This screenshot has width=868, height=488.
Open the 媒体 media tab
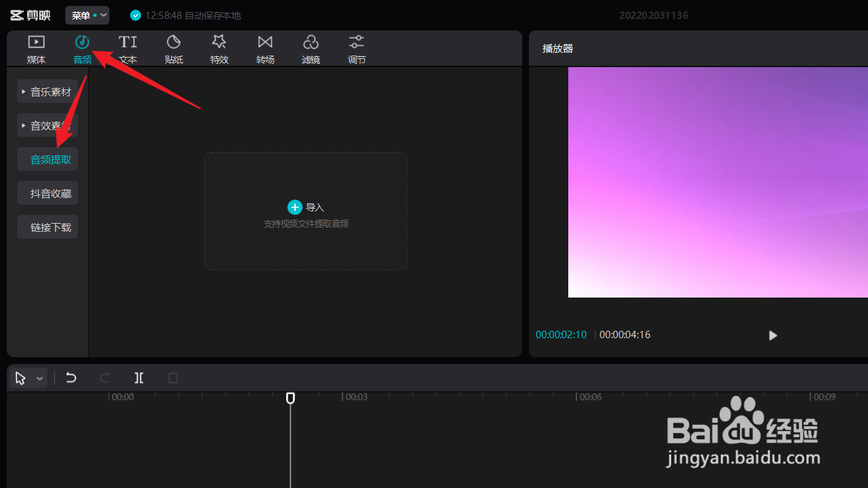[x=36, y=49]
